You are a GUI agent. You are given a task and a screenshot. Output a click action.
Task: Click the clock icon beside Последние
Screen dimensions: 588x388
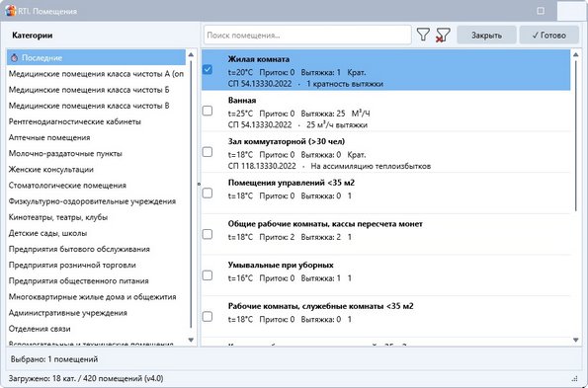[x=14, y=57]
